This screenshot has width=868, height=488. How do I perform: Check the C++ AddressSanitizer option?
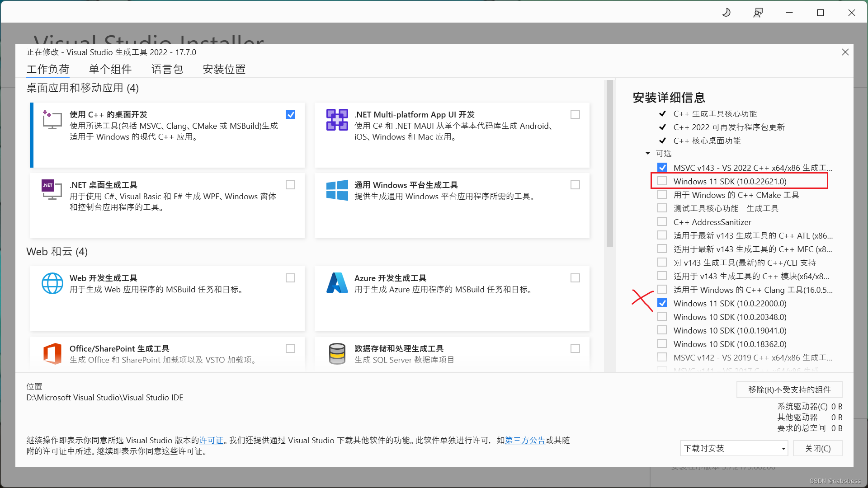click(662, 222)
